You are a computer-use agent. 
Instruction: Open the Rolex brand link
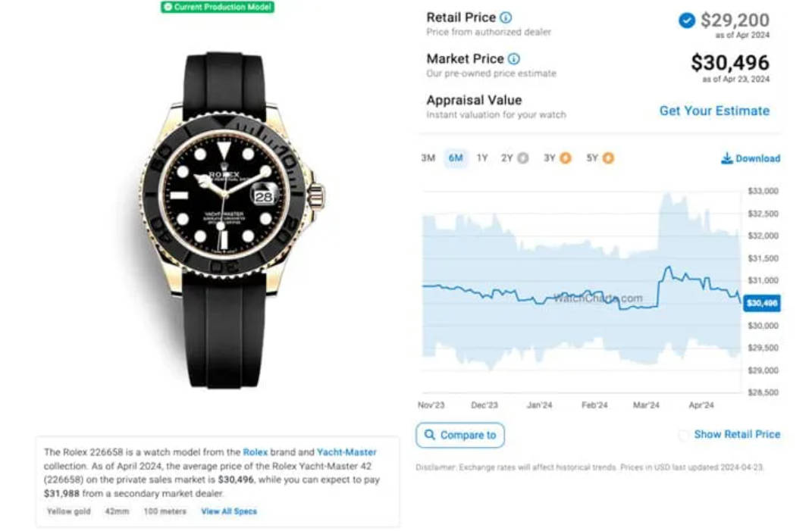click(256, 452)
